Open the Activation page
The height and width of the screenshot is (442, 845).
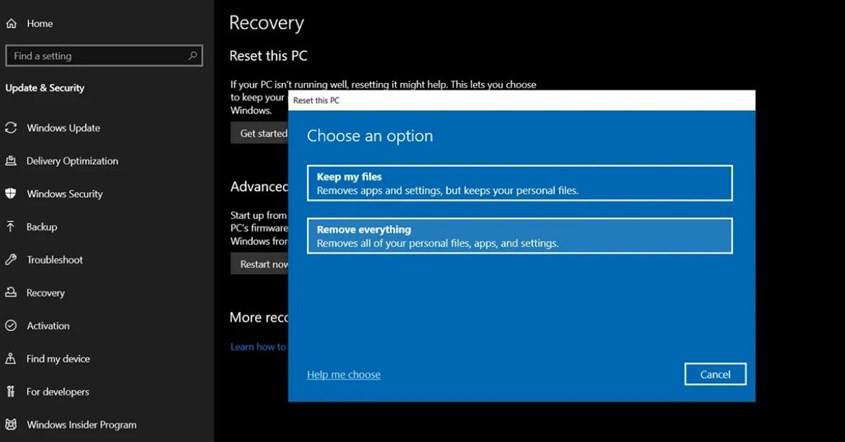tap(48, 326)
